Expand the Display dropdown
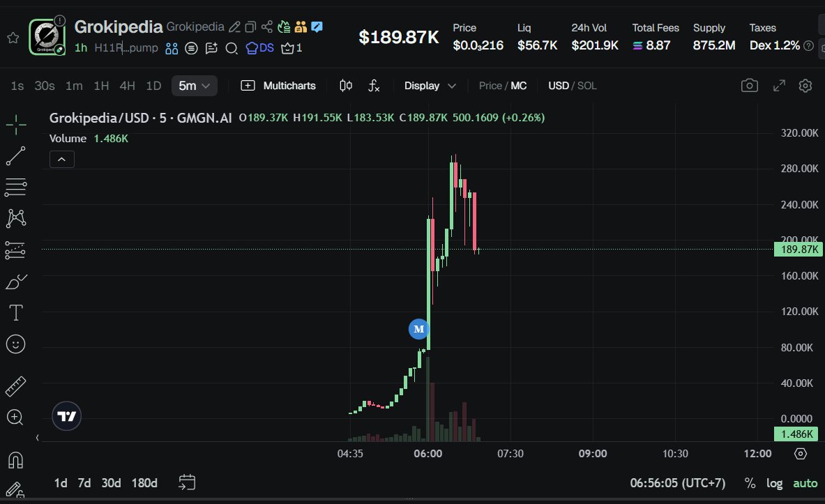Viewport: 825px width, 504px height. [x=430, y=86]
